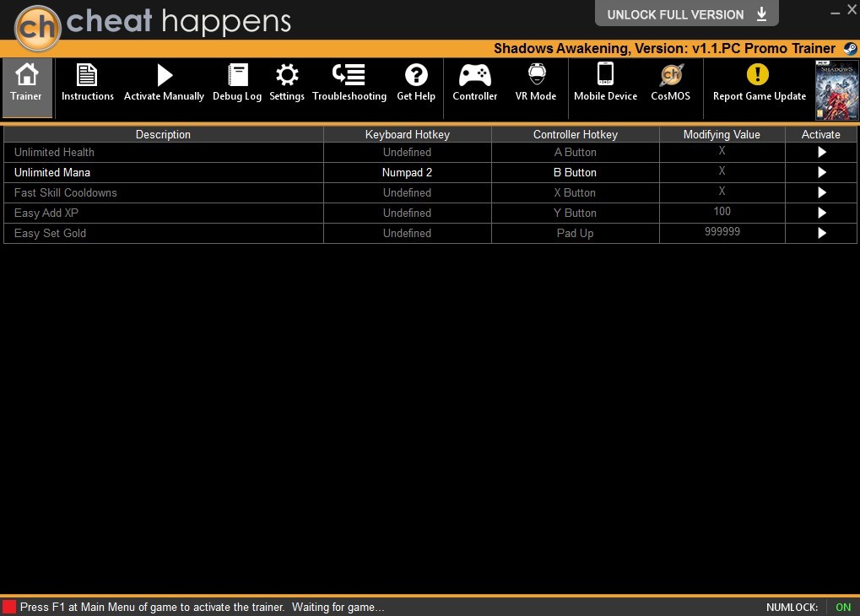Open Settings gear
The image size is (860, 616).
(287, 83)
